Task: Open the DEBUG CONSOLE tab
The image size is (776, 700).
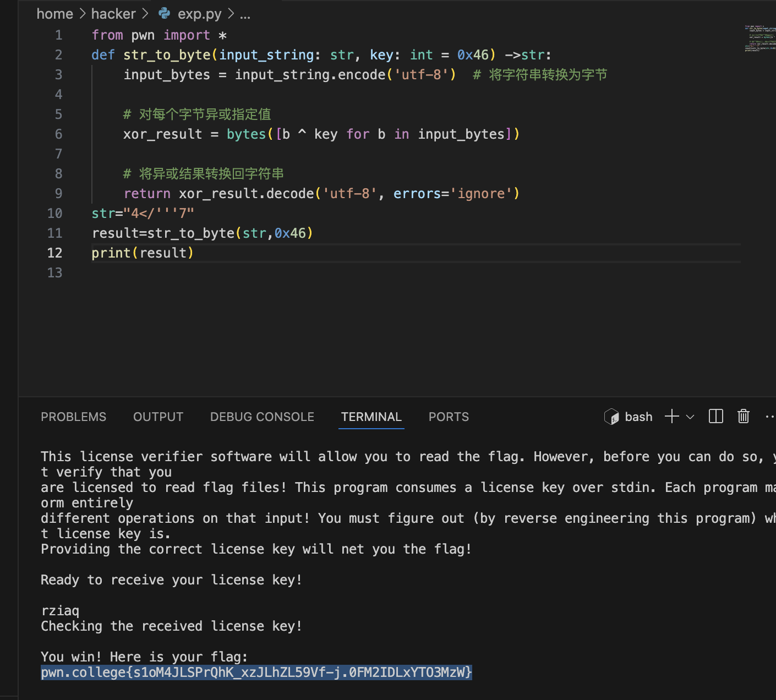Action: 262,417
